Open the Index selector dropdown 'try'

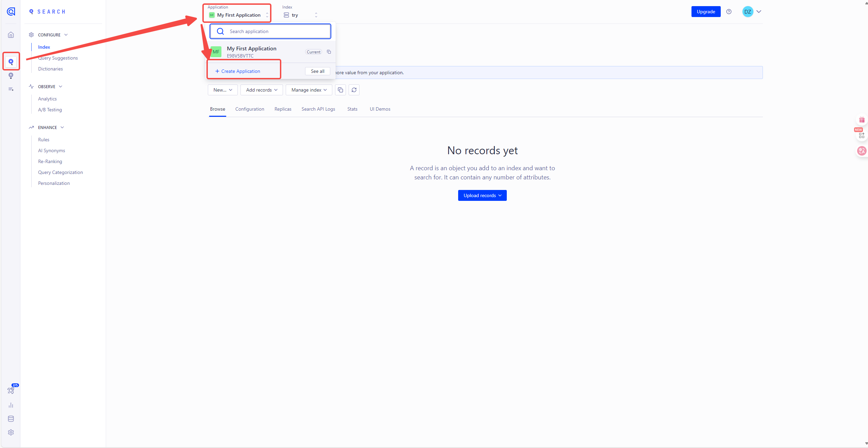301,15
